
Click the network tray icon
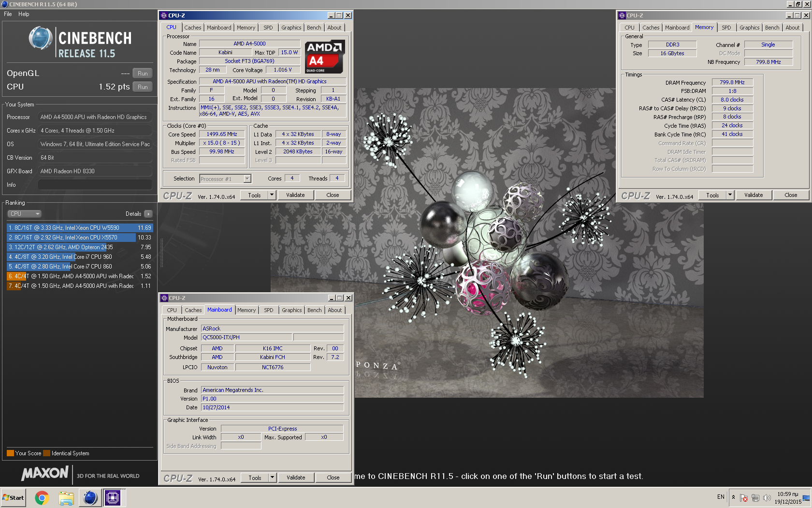click(755, 497)
